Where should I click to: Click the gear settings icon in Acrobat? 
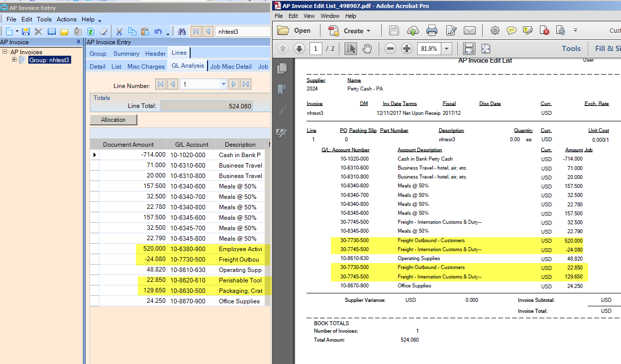point(495,30)
